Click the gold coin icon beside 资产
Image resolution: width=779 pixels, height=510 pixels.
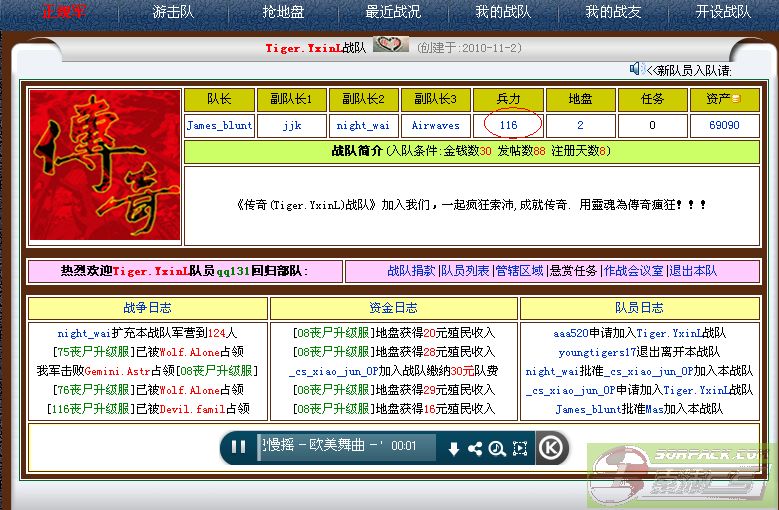(737, 99)
